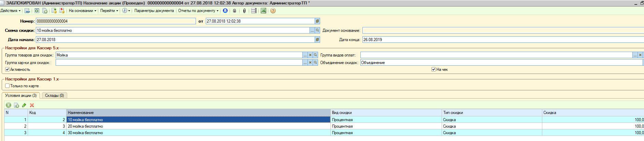Screen dimensions: 644x141
Task: Click magnifier icon next to Схема скидки
Action: (x=317, y=30)
